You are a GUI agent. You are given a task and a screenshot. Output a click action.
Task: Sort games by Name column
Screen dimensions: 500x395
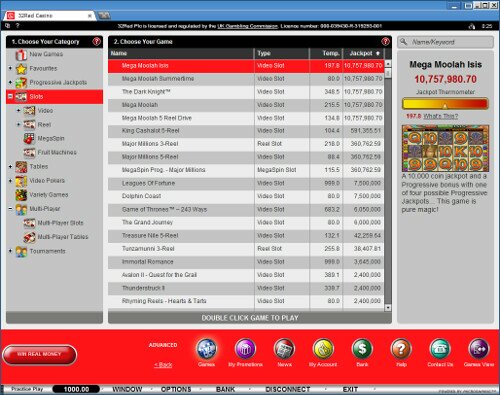pyautogui.click(x=181, y=53)
